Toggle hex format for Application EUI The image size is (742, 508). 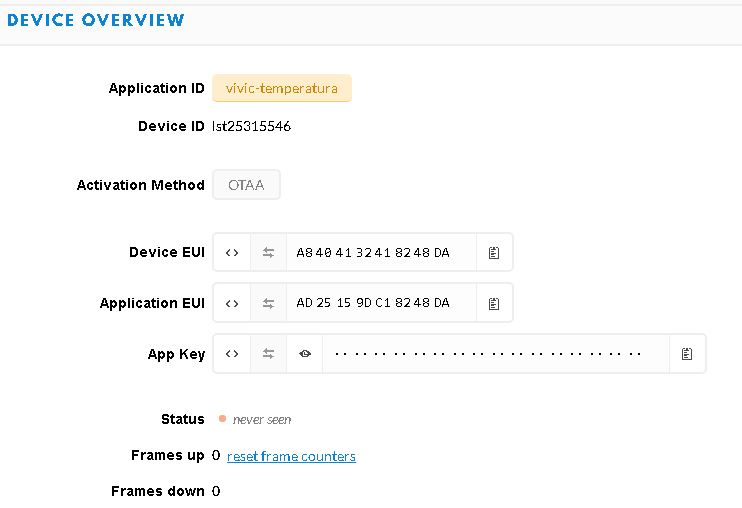click(x=231, y=303)
